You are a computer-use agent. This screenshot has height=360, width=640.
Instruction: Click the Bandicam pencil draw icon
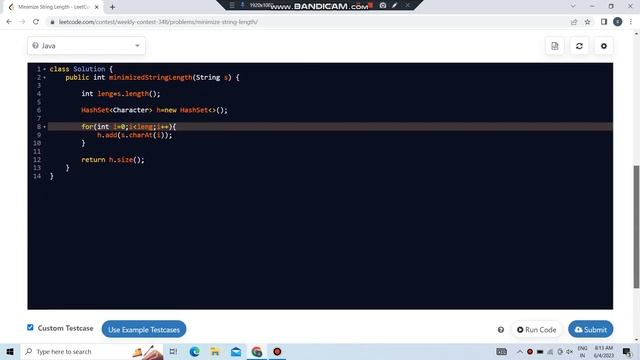tap(395, 5)
